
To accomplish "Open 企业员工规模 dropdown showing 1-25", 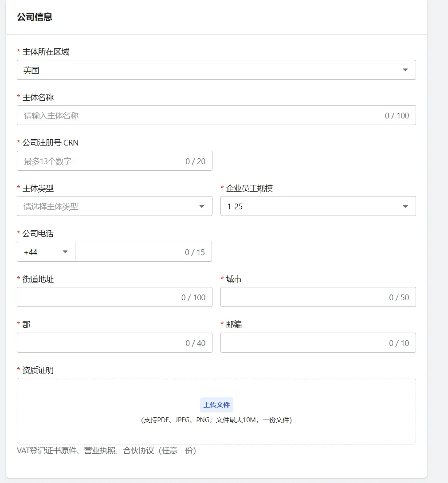I will click(310, 206).
